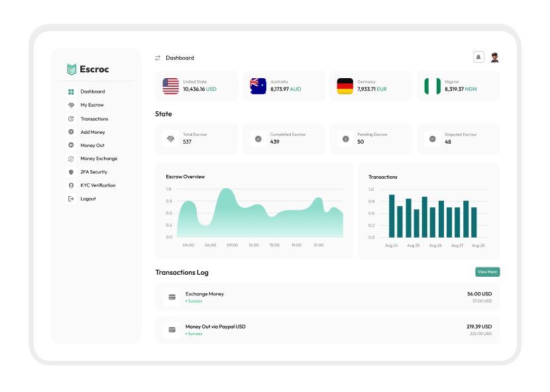
Task: Click the Completed Escrow checkmark icon
Action: [x=258, y=138]
